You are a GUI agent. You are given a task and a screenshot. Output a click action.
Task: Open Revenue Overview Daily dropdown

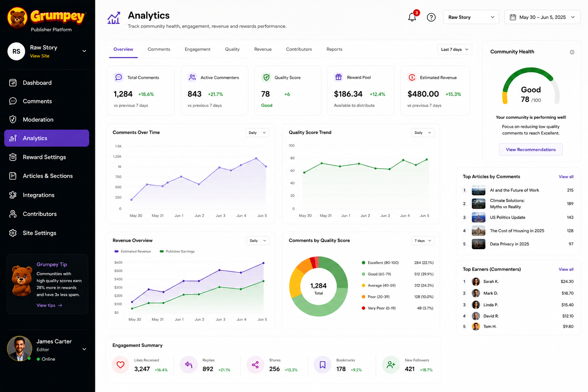click(x=258, y=241)
